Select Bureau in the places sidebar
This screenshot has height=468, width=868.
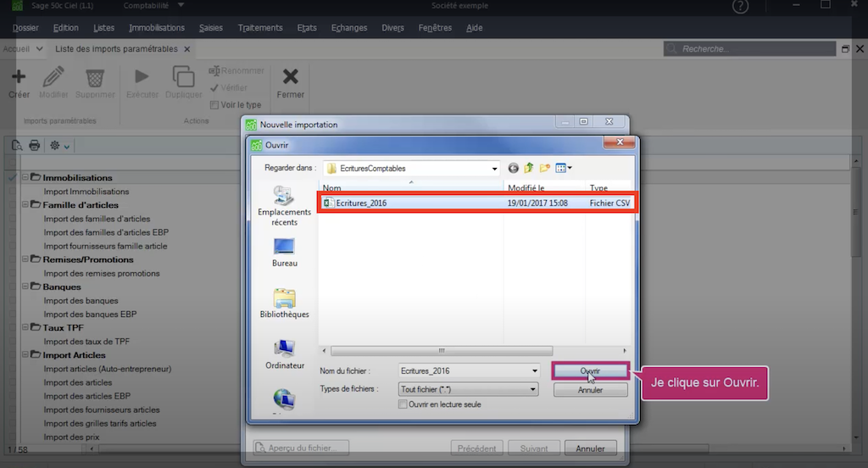(x=284, y=253)
